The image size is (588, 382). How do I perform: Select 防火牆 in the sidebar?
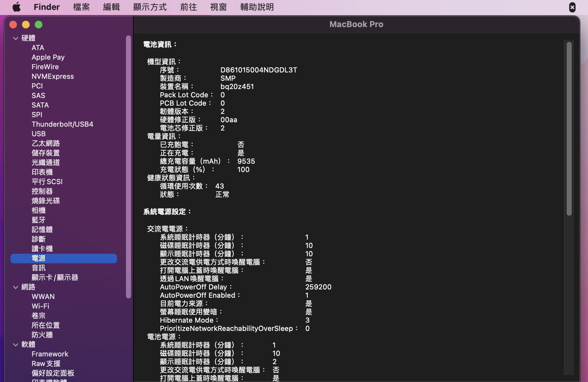click(x=42, y=335)
